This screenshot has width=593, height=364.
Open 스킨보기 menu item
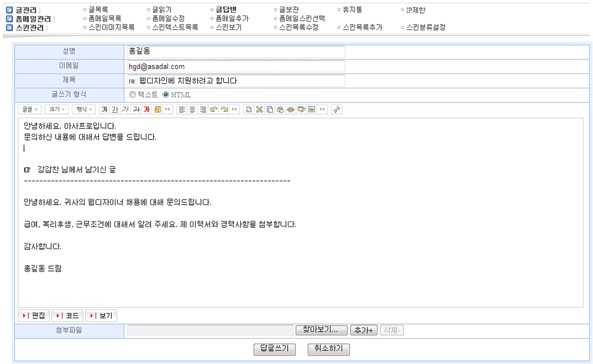click(x=228, y=27)
